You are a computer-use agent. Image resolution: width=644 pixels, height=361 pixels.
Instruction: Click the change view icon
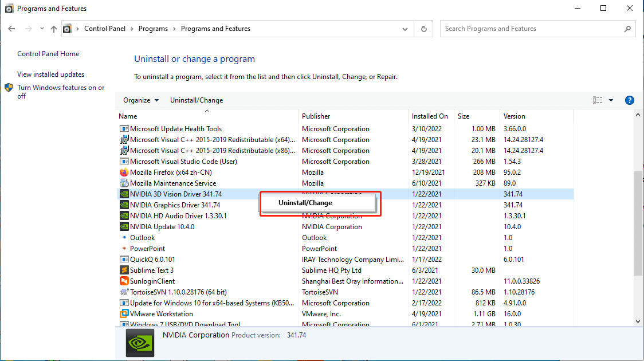(x=598, y=100)
